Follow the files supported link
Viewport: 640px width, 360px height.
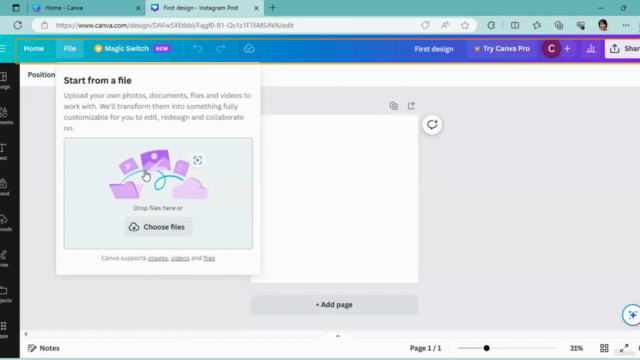(209, 258)
